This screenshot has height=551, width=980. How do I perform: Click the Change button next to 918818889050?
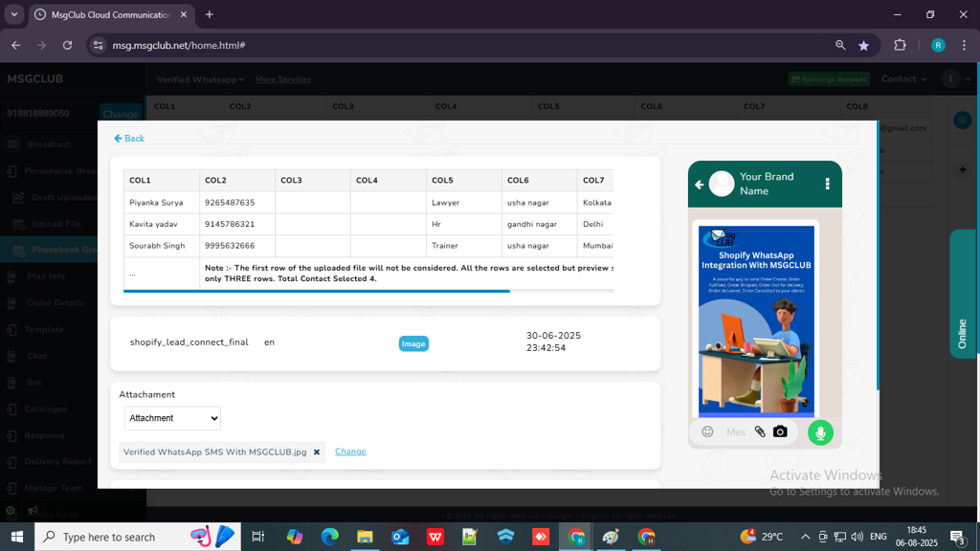121,114
